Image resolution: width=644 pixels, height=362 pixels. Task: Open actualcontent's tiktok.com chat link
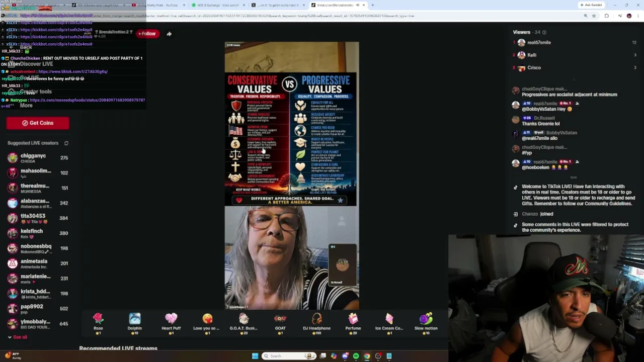point(73,71)
